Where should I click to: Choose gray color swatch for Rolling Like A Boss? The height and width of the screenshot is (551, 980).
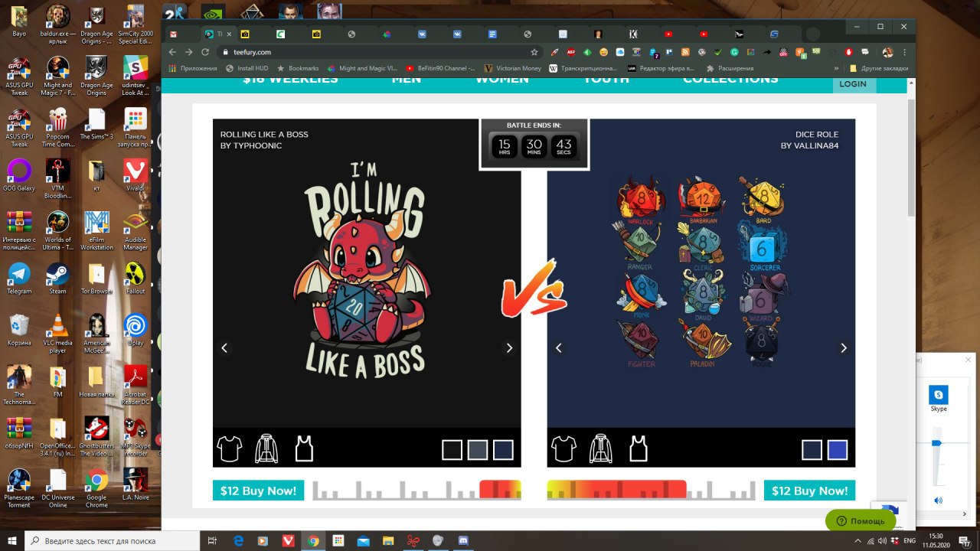point(478,450)
